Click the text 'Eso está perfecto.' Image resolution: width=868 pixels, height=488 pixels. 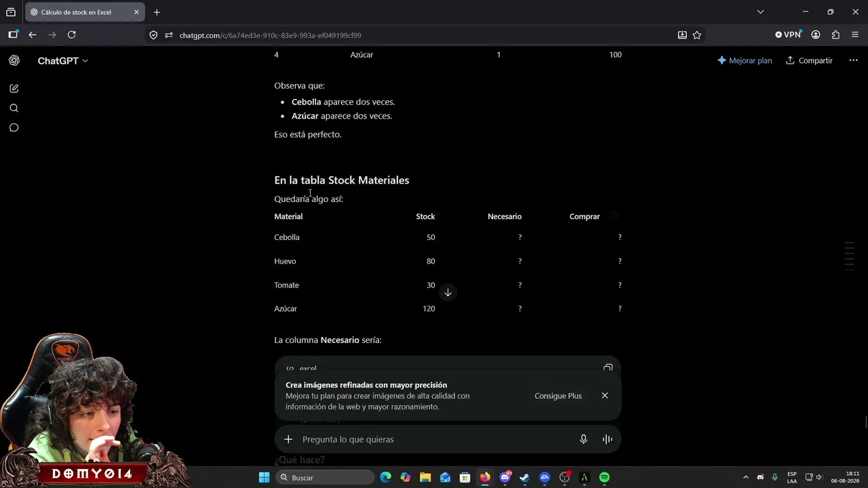tap(308, 134)
